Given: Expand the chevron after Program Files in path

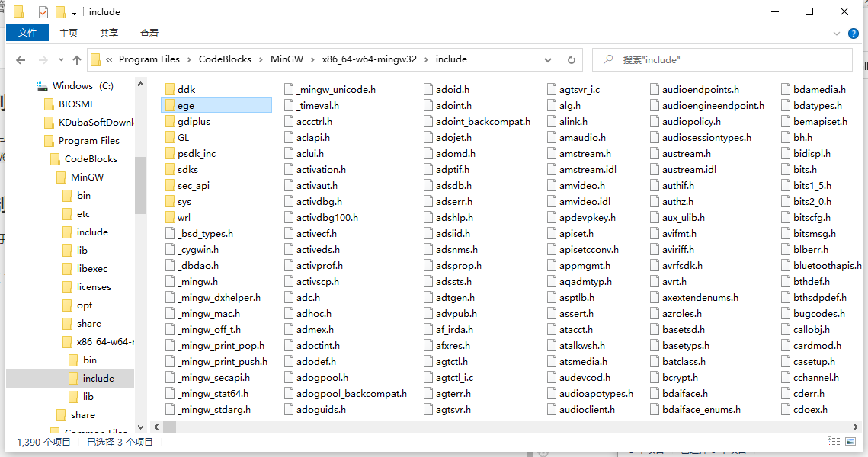Looking at the screenshot, I should pos(189,59).
